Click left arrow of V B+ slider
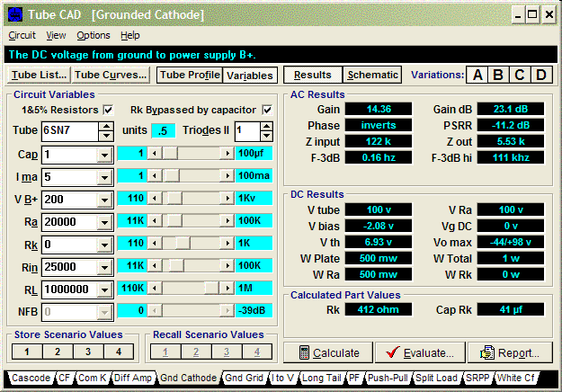The image size is (562, 392). coord(155,198)
